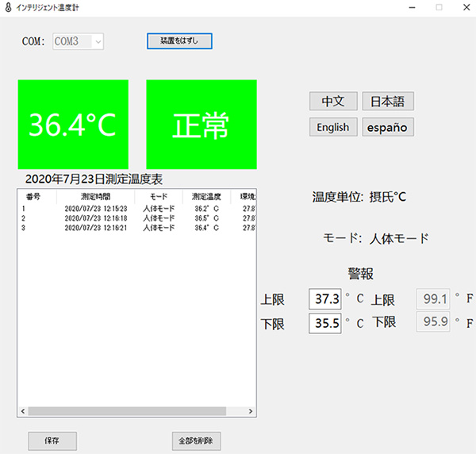The image size is (476, 454).
Task: Switch language to 中文
Action: click(333, 101)
